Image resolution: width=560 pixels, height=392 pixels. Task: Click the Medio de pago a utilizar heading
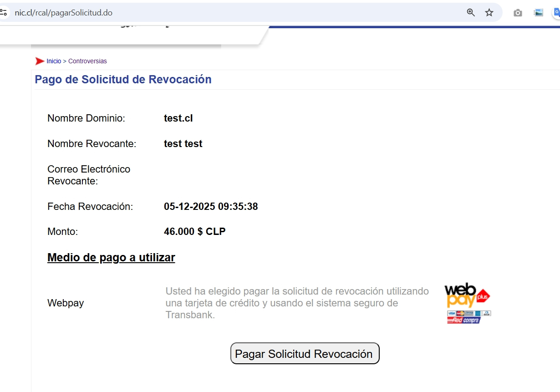(x=111, y=257)
